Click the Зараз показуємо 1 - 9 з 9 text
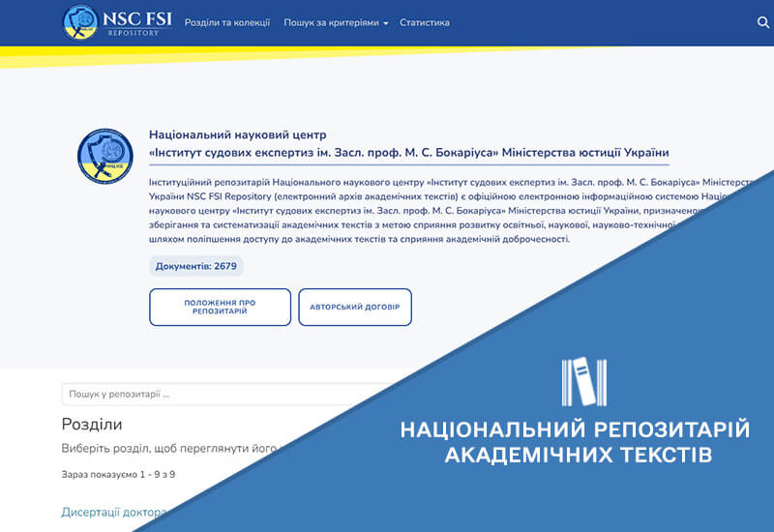Viewport: 774px width, 532px height. pyautogui.click(x=118, y=475)
